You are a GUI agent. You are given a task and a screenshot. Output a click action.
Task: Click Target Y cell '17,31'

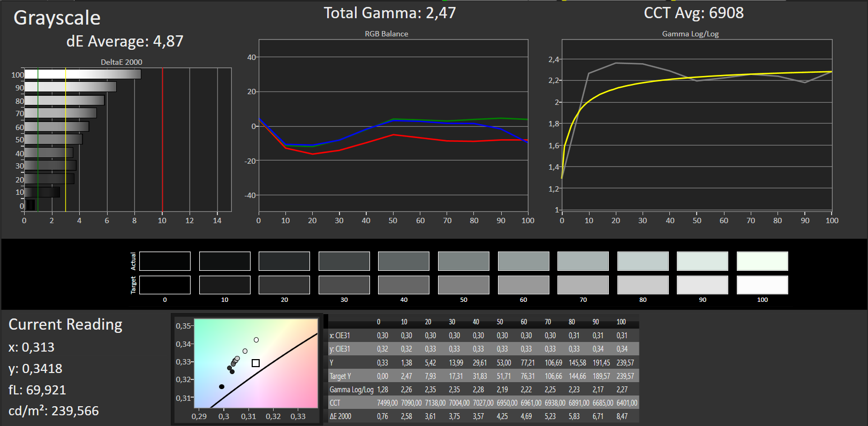(456, 376)
